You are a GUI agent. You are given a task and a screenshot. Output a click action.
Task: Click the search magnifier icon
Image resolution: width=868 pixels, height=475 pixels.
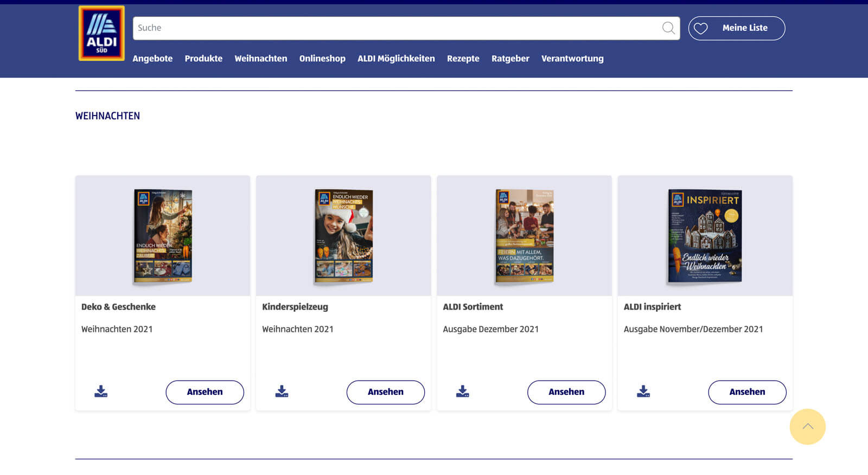tap(668, 28)
